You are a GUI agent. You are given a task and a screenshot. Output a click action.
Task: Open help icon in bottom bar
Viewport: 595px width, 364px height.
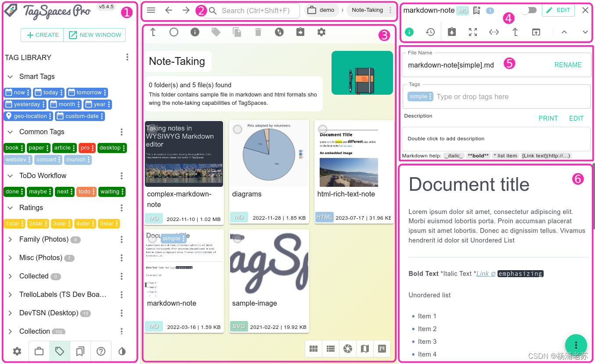[x=101, y=351]
